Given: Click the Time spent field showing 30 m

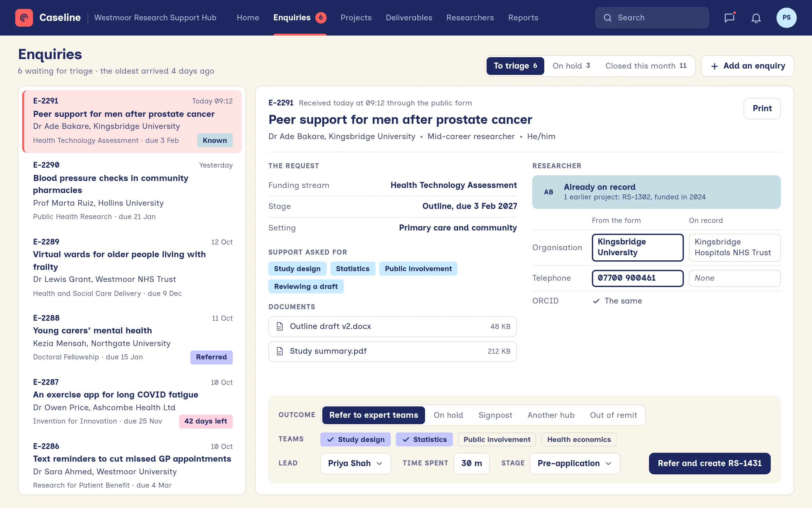Looking at the screenshot, I should point(471,463).
